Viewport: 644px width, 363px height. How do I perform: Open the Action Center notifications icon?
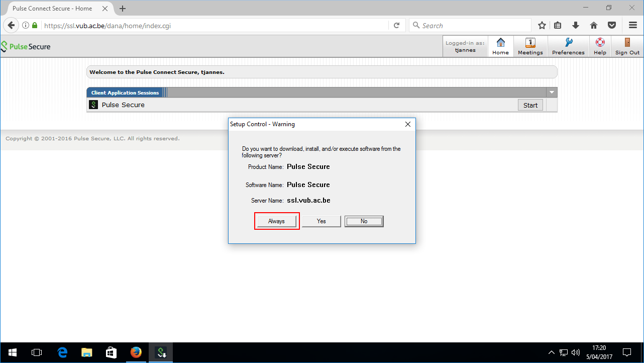(627, 352)
